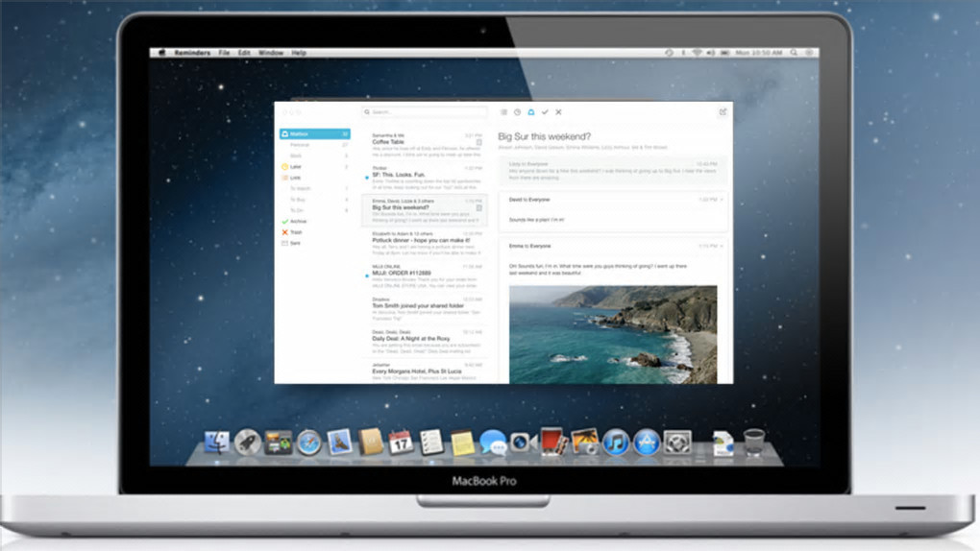Open Messages from the Dock
Image resolution: width=980 pixels, height=551 pixels.
pyautogui.click(x=493, y=443)
